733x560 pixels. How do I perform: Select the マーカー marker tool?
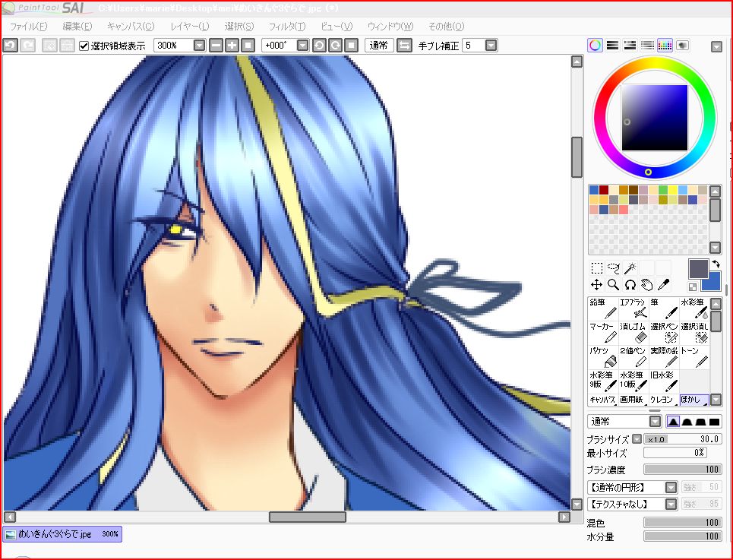(x=603, y=333)
